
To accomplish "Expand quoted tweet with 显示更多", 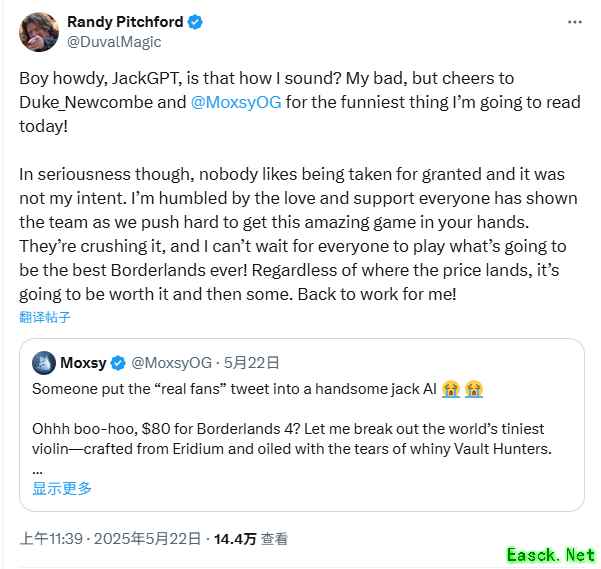I will [62, 488].
